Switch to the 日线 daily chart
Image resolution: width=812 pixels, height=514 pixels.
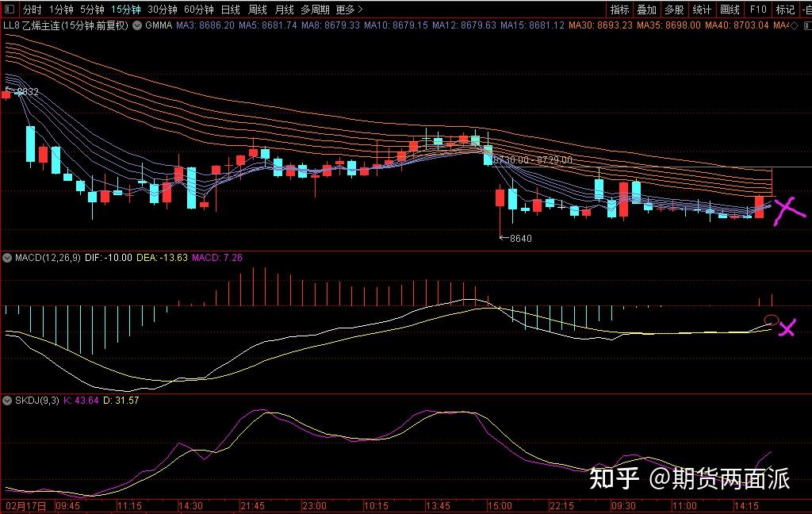[x=231, y=10]
